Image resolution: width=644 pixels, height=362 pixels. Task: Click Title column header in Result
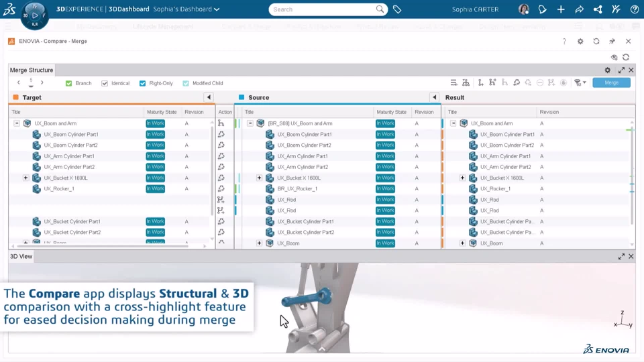(452, 112)
